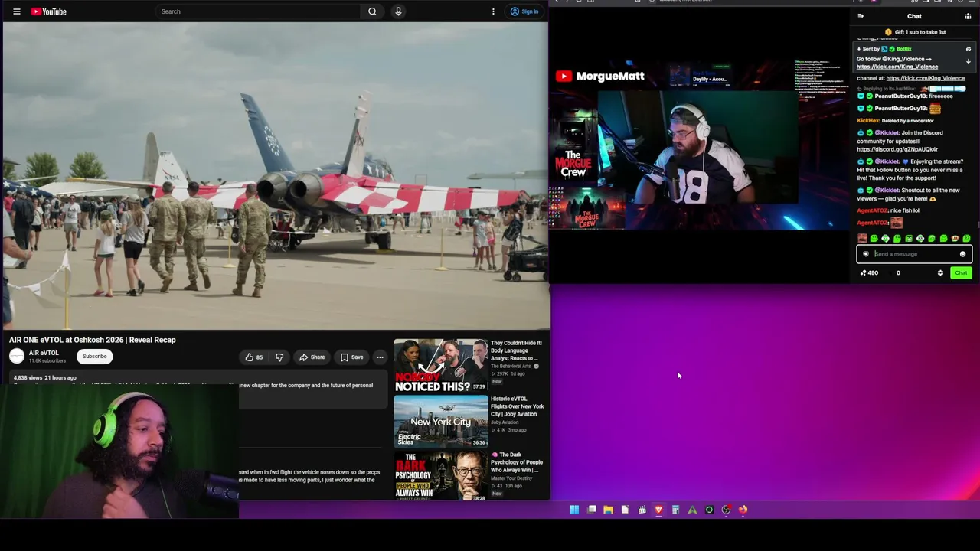Click the 'Send a message' chat field
The height and width of the screenshot is (551, 980).
pyautogui.click(x=914, y=254)
